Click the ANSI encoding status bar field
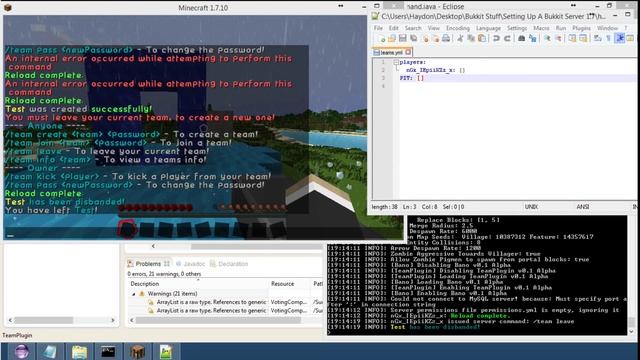The width and height of the screenshot is (640, 360). [582, 207]
